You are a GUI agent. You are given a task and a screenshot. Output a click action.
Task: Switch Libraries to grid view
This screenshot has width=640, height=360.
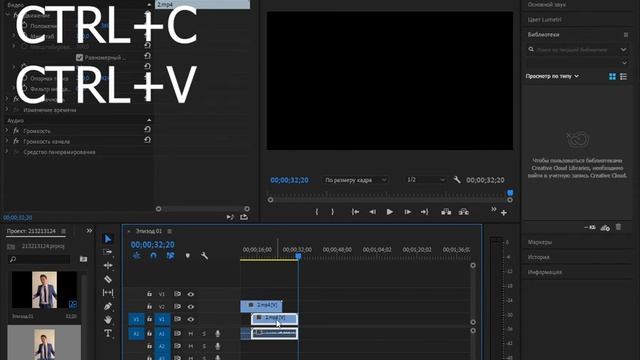click(x=612, y=76)
